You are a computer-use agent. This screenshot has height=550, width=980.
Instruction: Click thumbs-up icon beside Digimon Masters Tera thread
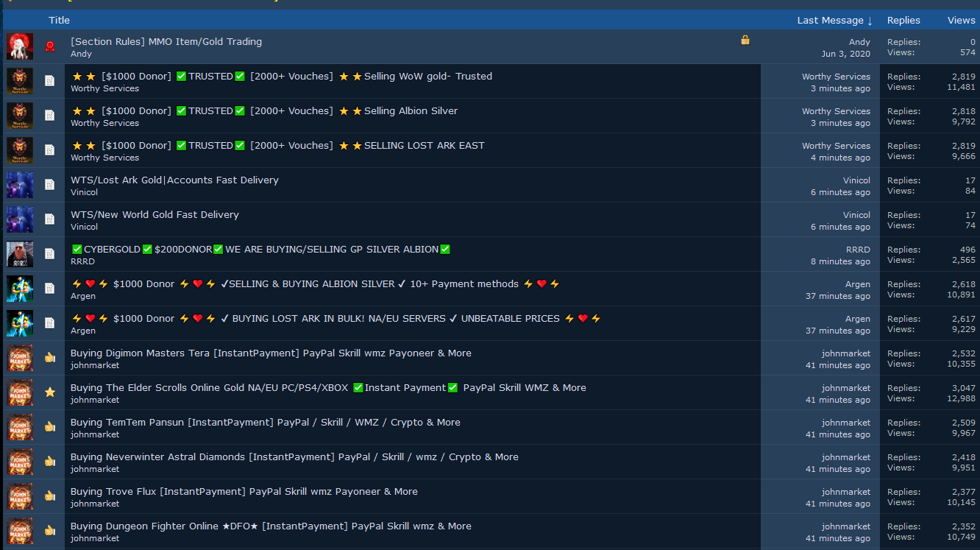50,358
